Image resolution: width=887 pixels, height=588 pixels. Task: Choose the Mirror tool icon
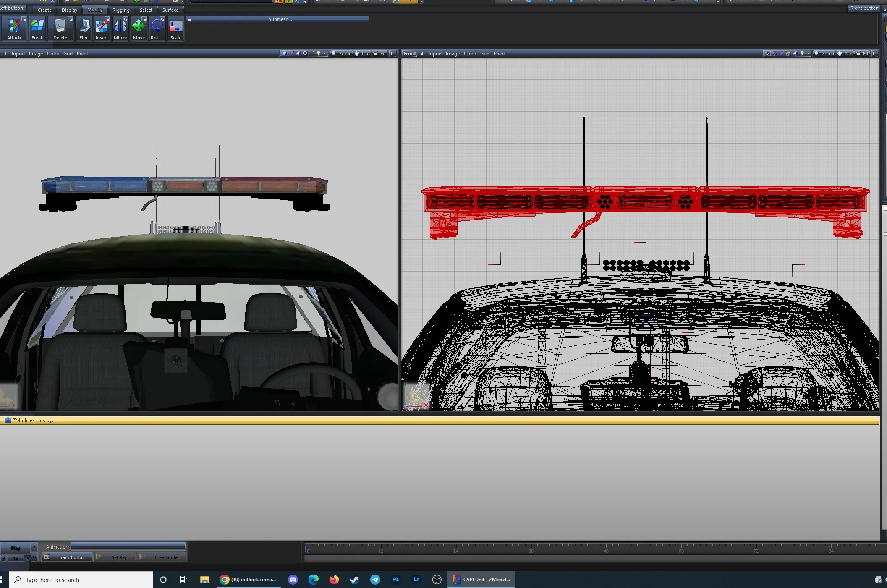(120, 26)
